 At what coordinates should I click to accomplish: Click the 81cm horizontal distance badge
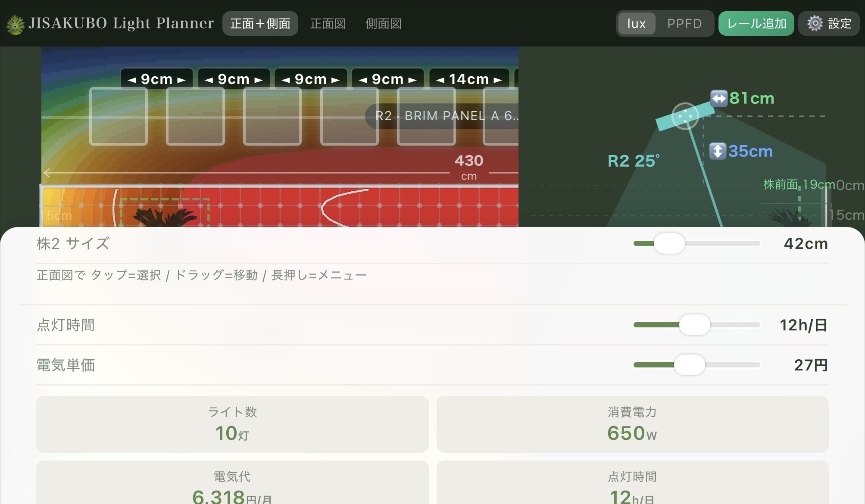[742, 98]
